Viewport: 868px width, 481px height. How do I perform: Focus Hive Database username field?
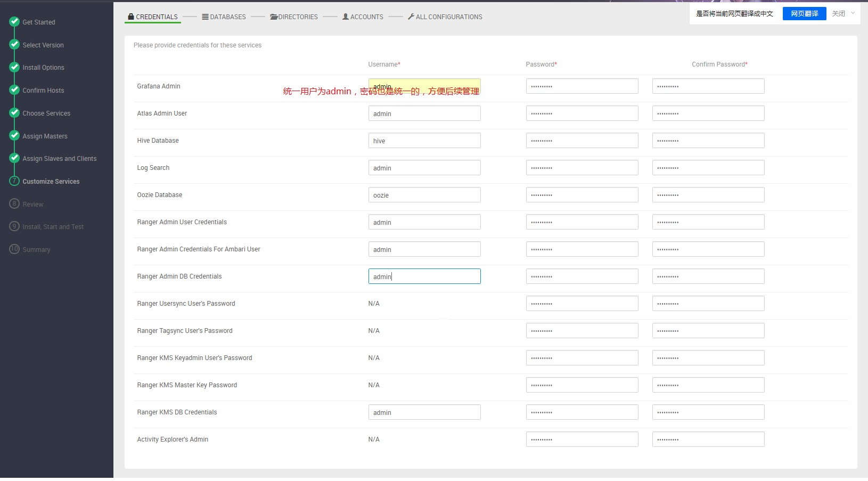coord(424,141)
